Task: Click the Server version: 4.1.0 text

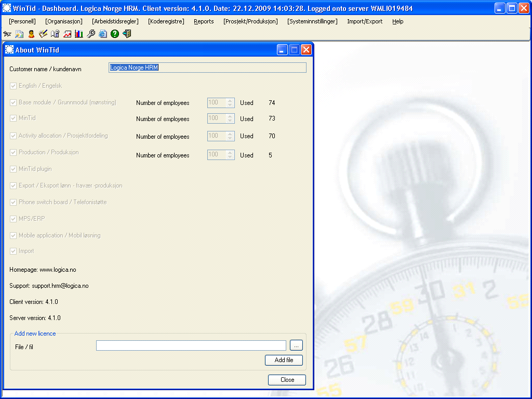Action: point(35,318)
